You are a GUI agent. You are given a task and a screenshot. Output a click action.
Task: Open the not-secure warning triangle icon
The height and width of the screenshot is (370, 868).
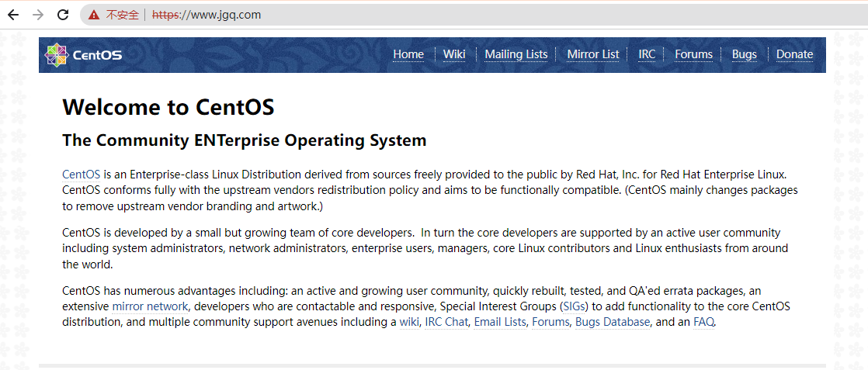pos(94,15)
